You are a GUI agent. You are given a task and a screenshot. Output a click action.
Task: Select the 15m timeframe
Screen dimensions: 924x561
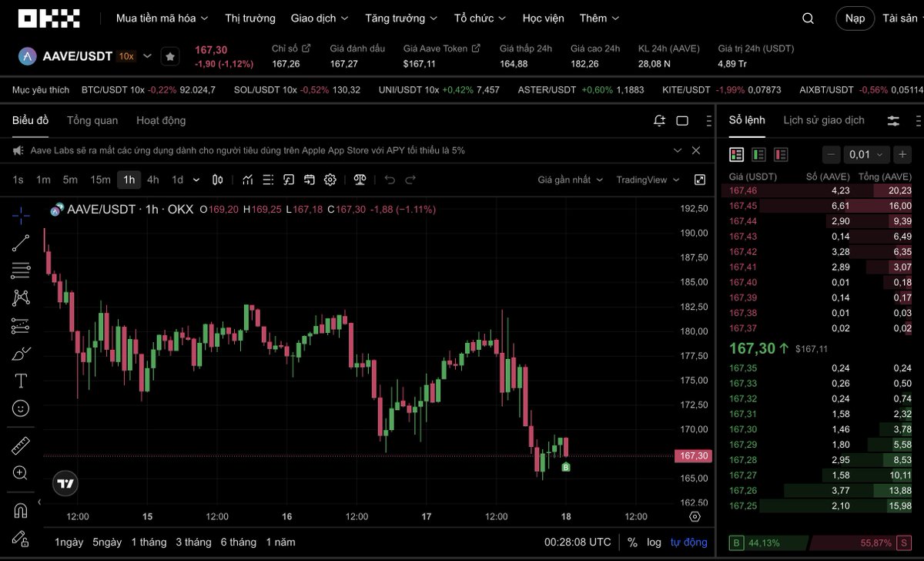(100, 180)
